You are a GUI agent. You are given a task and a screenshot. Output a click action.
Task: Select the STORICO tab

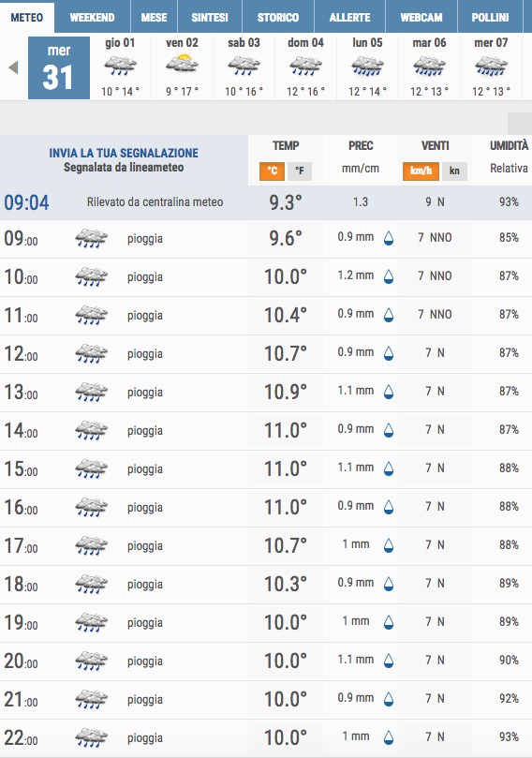(x=278, y=18)
